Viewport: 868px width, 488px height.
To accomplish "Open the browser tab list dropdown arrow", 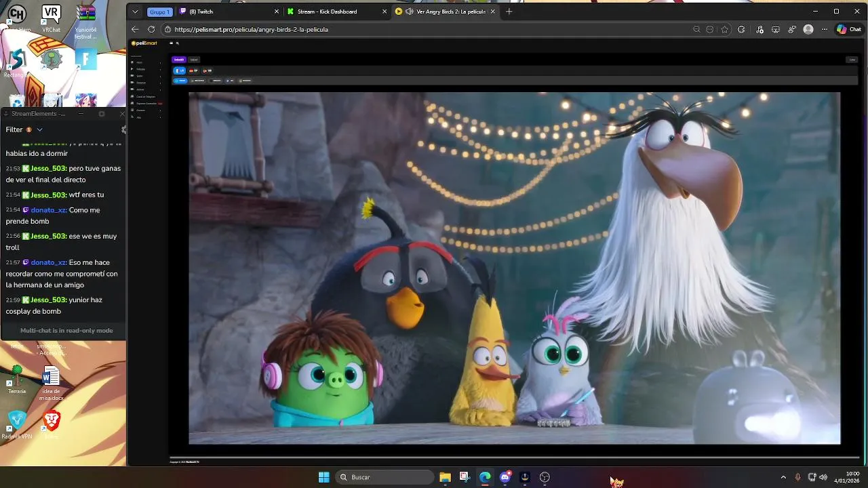I will click(x=135, y=12).
